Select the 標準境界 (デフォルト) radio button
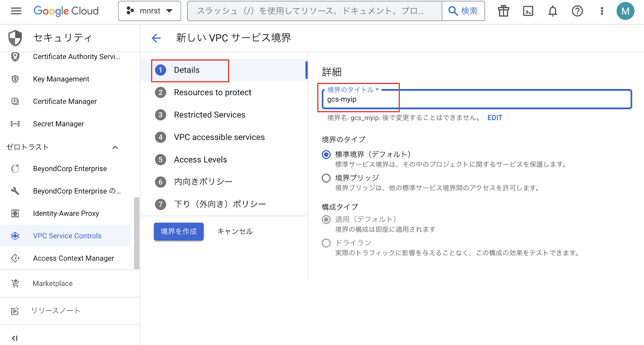Image resolution: width=644 pixels, height=345 pixels. [326, 155]
